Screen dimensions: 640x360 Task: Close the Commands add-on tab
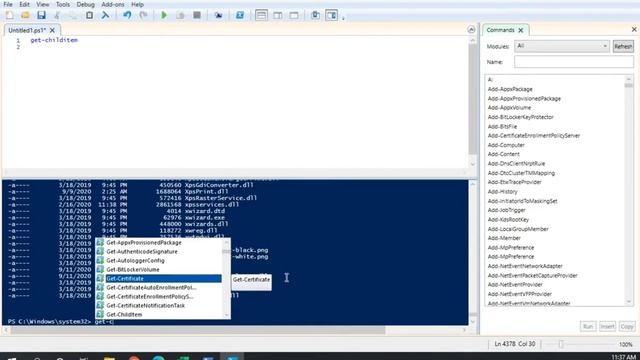[x=521, y=30]
